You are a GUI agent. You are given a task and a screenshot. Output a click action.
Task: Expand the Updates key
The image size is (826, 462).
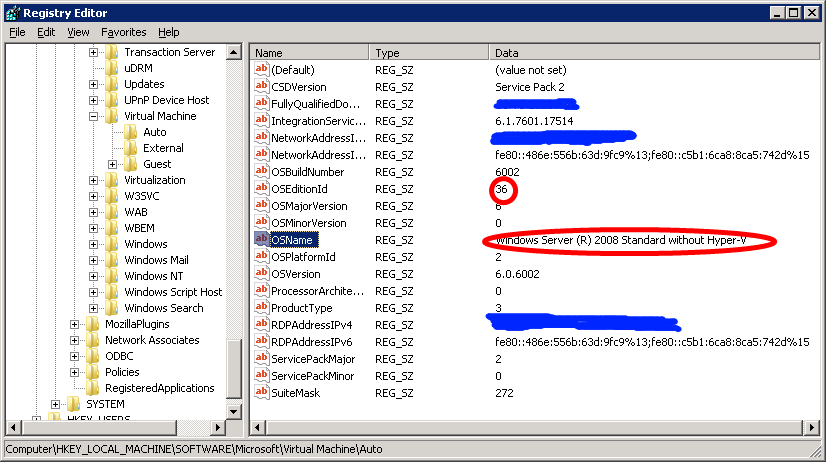[93, 84]
